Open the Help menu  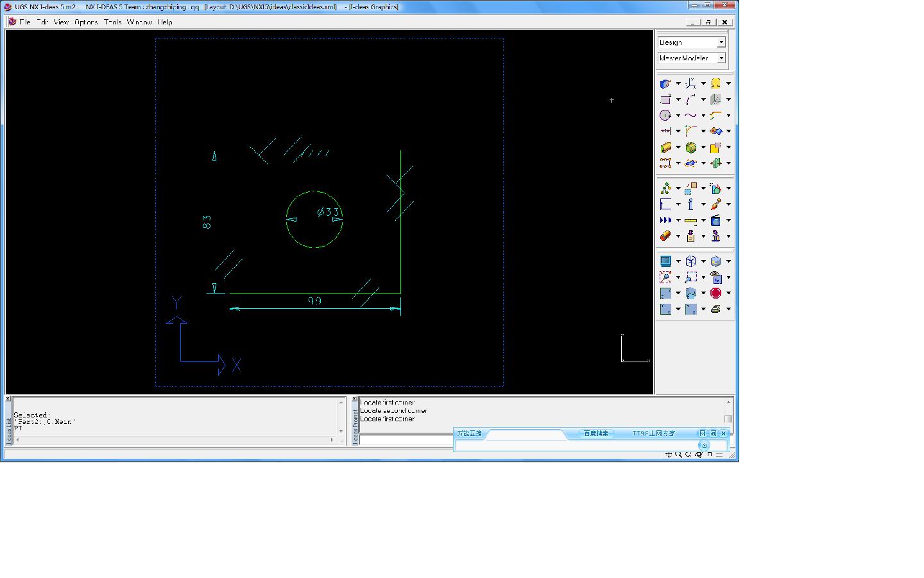pyautogui.click(x=165, y=22)
